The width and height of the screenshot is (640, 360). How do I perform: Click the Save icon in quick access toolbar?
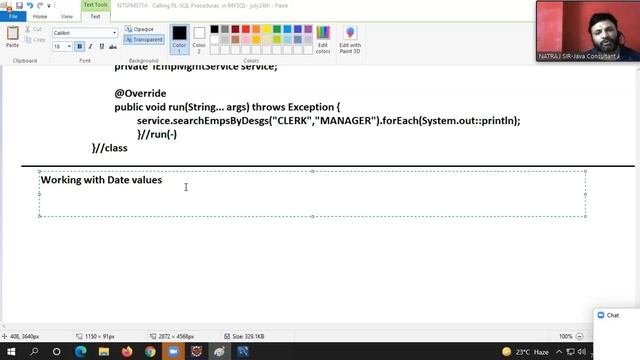pos(19,5)
